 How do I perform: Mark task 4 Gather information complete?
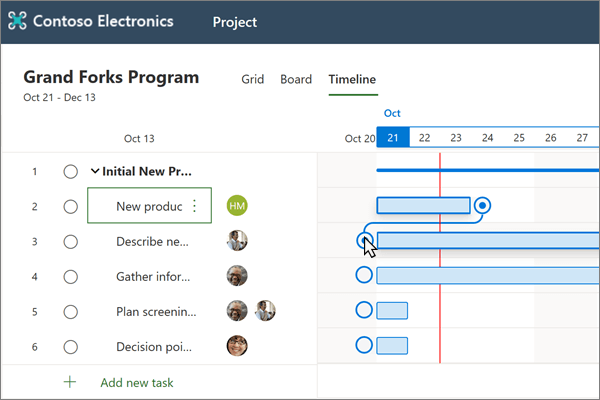70,276
